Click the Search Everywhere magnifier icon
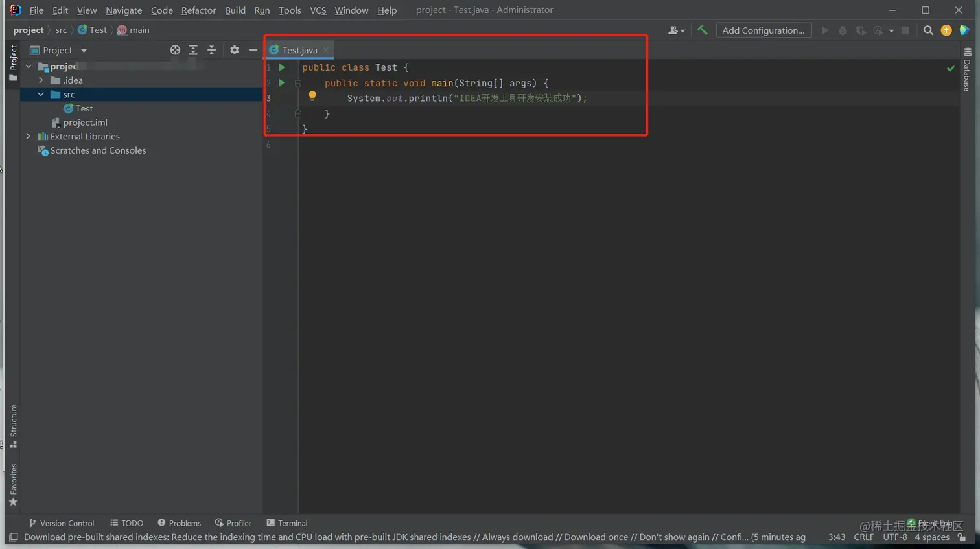Image resolution: width=980 pixels, height=549 pixels. (928, 30)
